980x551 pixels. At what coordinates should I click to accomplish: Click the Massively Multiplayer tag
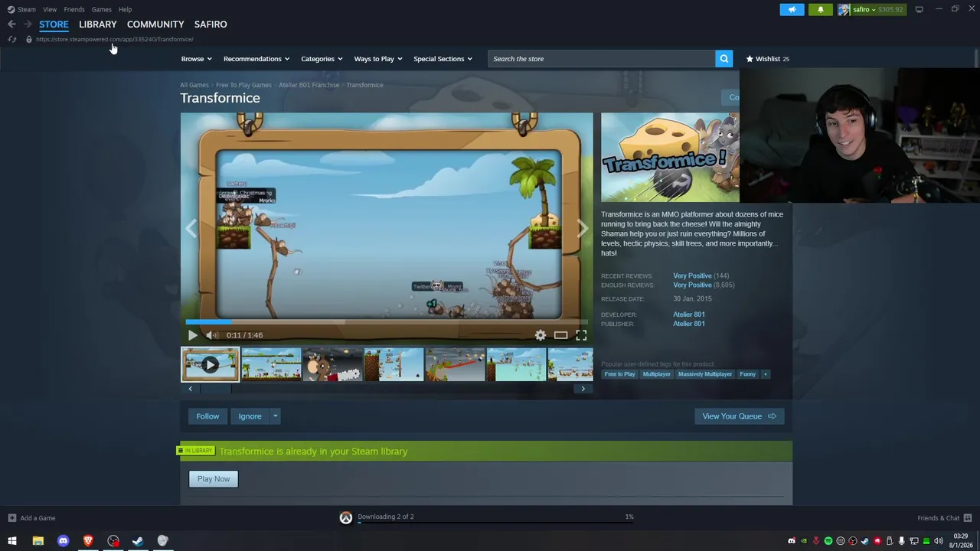click(705, 374)
